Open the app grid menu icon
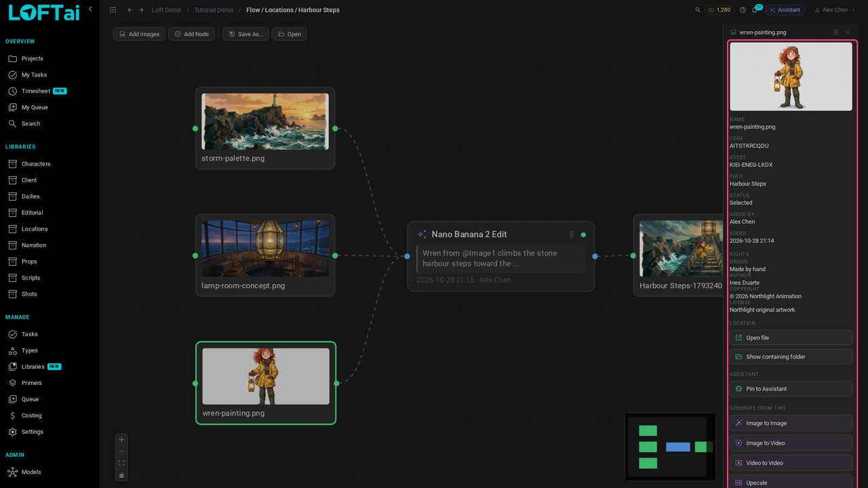Image resolution: width=868 pixels, height=488 pixels. (x=113, y=10)
